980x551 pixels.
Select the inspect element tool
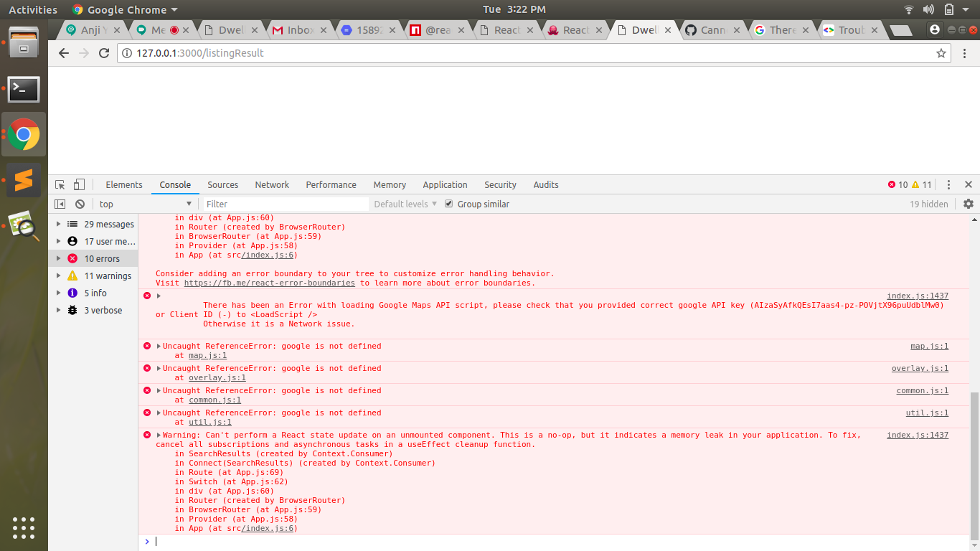click(x=60, y=184)
